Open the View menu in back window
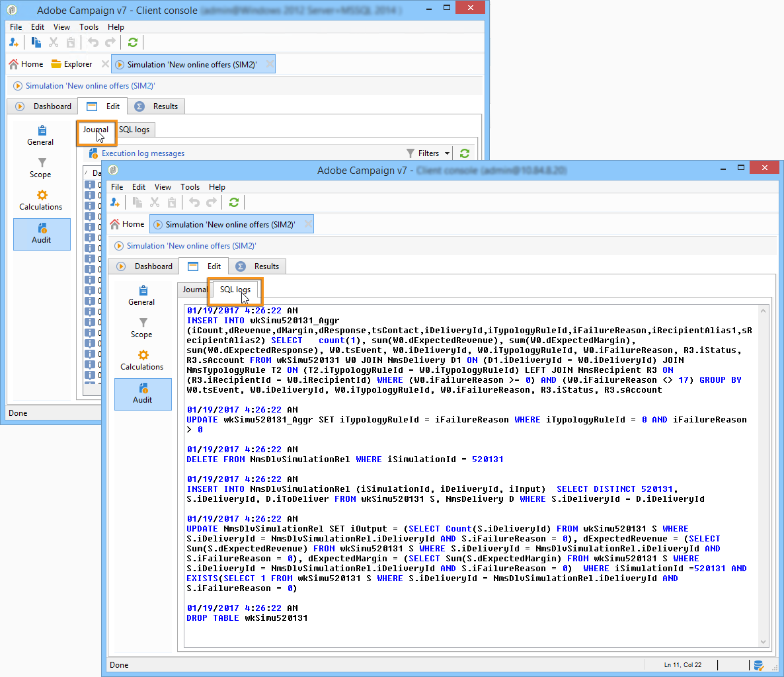This screenshot has height=677, width=784. (x=61, y=27)
